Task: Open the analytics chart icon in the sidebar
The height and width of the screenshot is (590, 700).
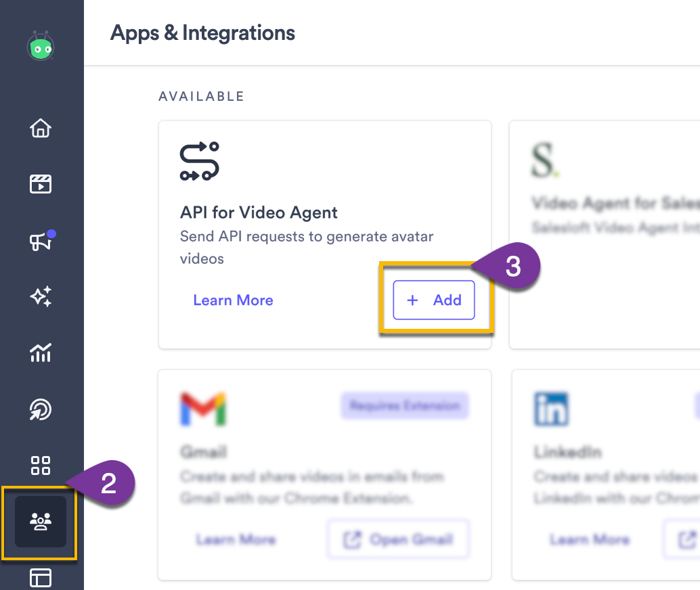Action: 41,353
